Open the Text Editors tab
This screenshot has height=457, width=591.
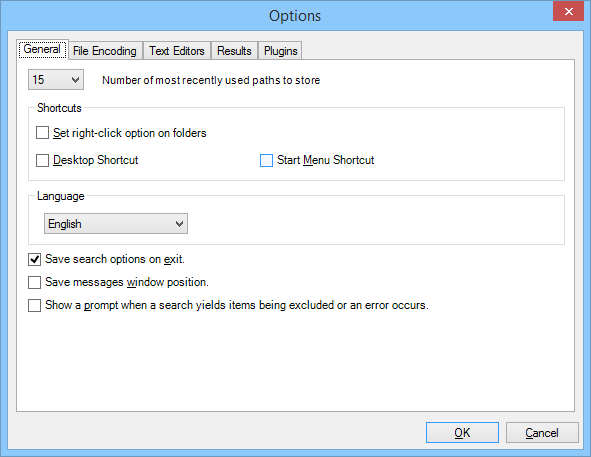point(177,51)
